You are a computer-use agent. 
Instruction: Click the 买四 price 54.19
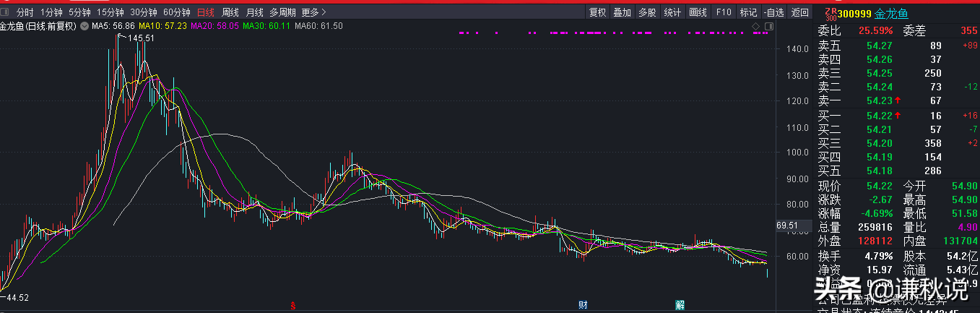click(879, 157)
